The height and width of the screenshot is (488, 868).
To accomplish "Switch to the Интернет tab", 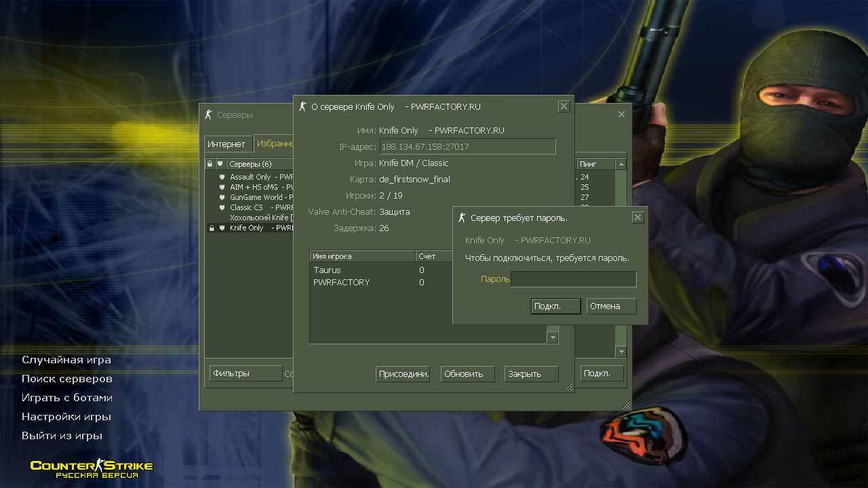I will (226, 144).
